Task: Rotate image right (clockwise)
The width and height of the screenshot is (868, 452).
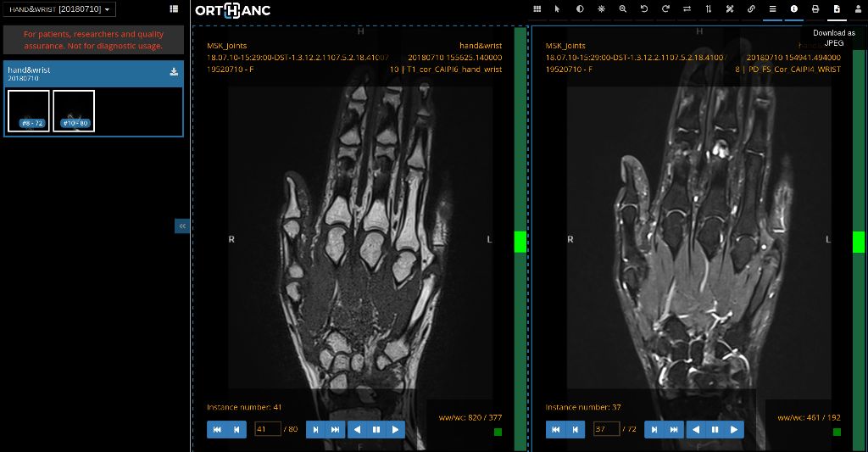Action: point(665,9)
